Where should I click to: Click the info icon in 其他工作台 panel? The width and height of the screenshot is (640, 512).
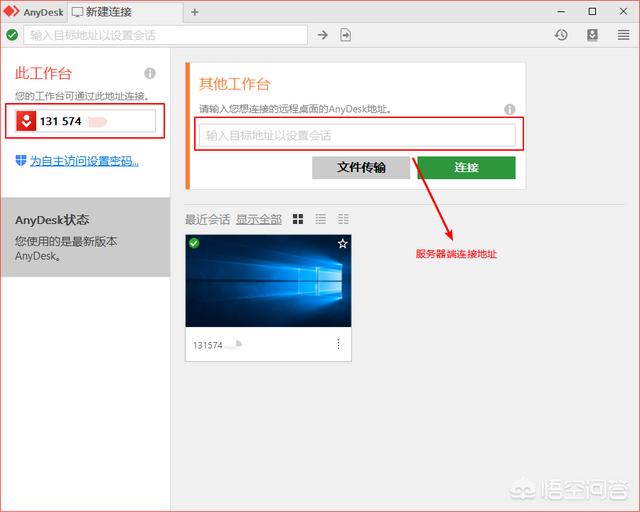coord(509,109)
